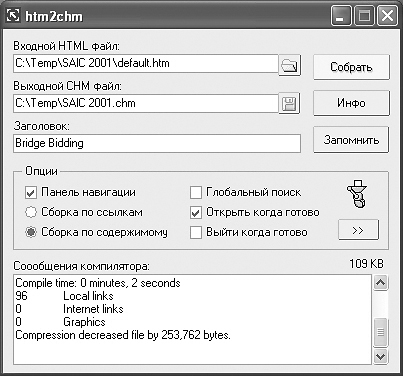
Task: Click the scrollbar thumb in messages box
Action: click(380, 332)
